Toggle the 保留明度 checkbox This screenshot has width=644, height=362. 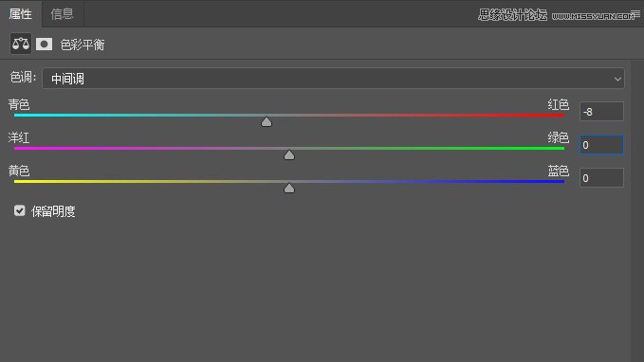19,210
